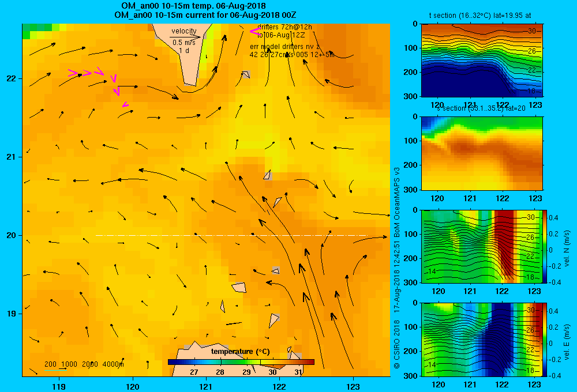Click the large magenta drifter marker beside legend

[x=255, y=31]
